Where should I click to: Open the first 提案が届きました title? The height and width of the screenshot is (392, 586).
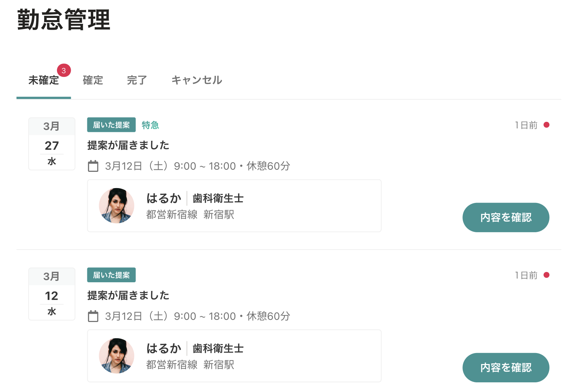(128, 145)
